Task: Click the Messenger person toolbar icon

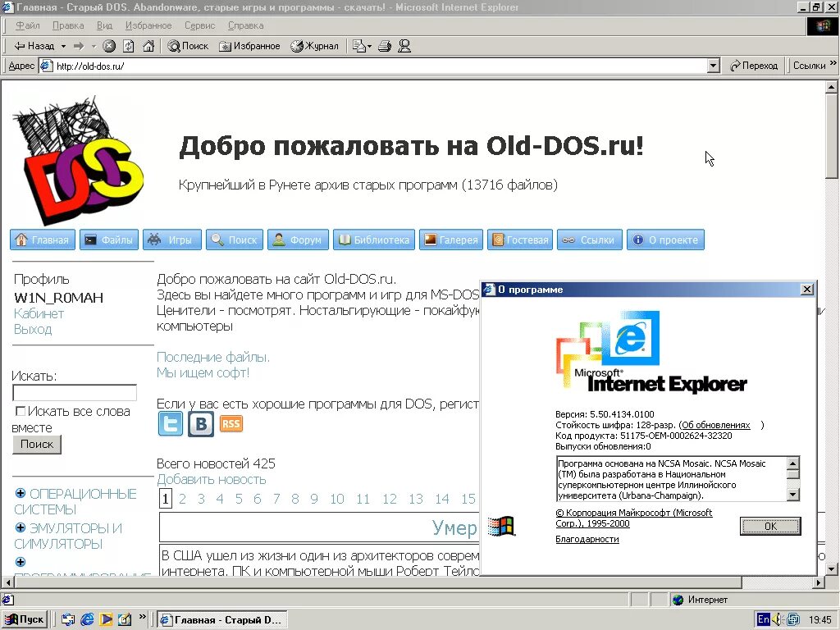Action: pyautogui.click(x=404, y=46)
